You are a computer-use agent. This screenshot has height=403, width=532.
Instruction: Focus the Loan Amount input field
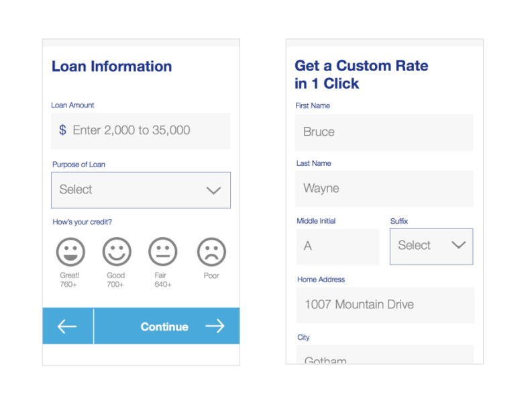click(x=141, y=131)
